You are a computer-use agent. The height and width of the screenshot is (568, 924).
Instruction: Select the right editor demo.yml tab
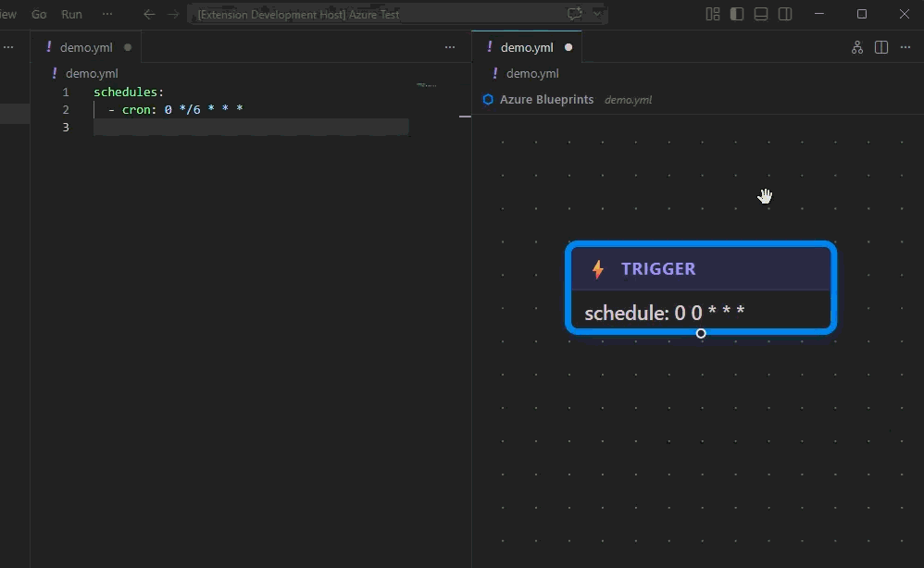click(527, 48)
